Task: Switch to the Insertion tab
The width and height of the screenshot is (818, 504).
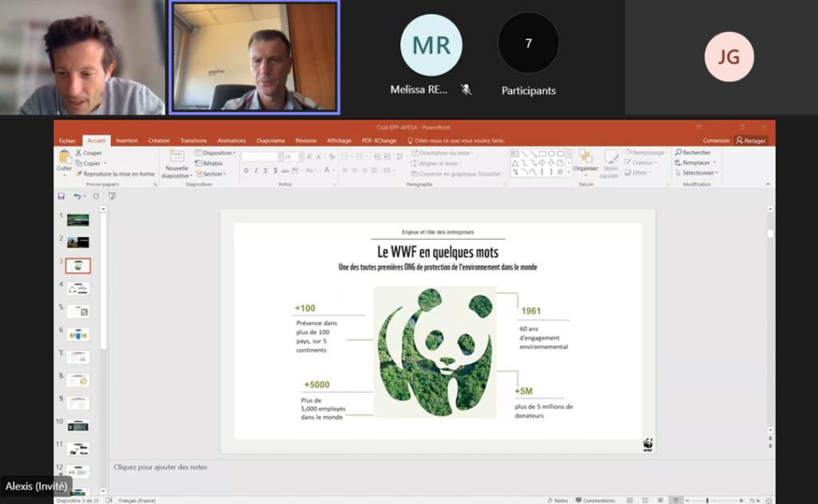Action: point(127,141)
